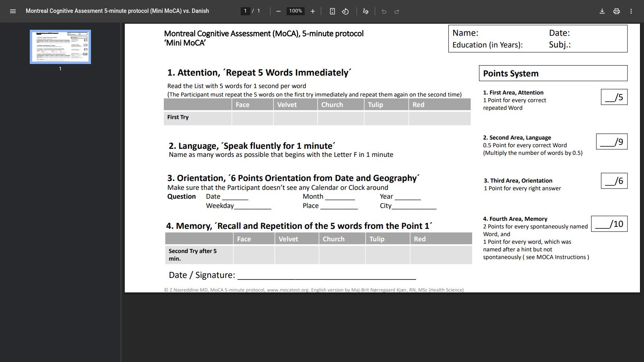The height and width of the screenshot is (362, 644).
Task: Click the undo arrow icon
Action: [384, 11]
